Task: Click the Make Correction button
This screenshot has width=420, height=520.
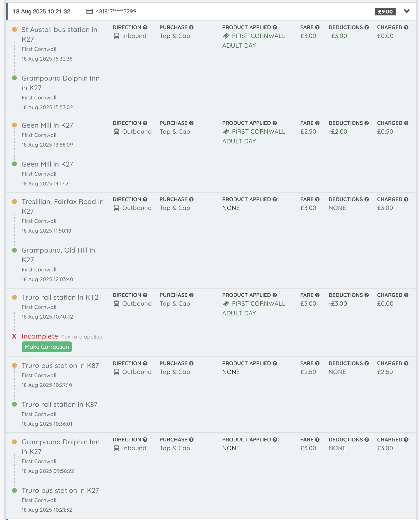Action: coord(47,347)
